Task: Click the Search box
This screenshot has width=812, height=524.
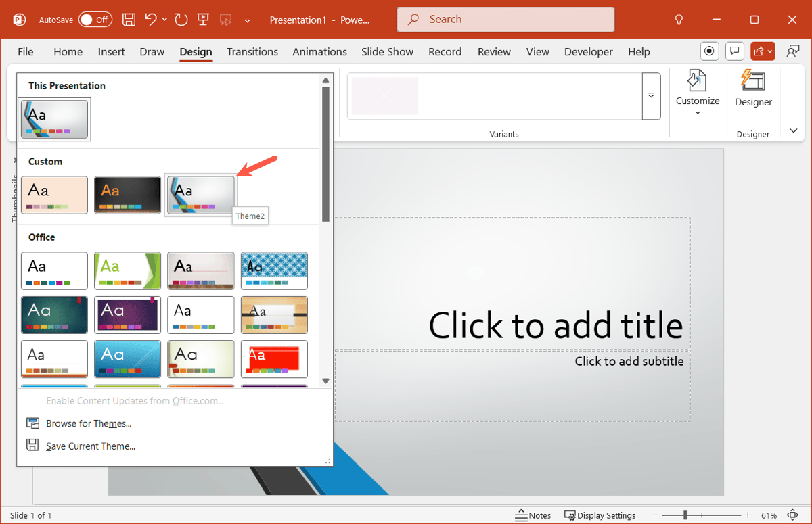Action: [x=505, y=20]
